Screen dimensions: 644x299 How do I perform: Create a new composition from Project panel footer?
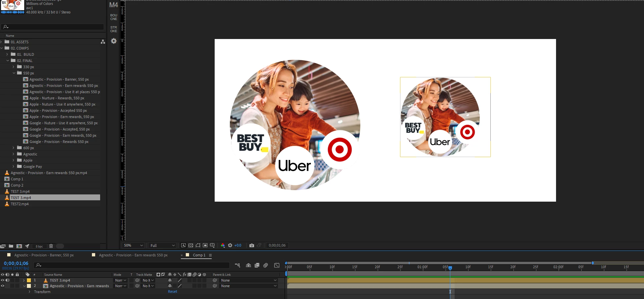[19, 246]
